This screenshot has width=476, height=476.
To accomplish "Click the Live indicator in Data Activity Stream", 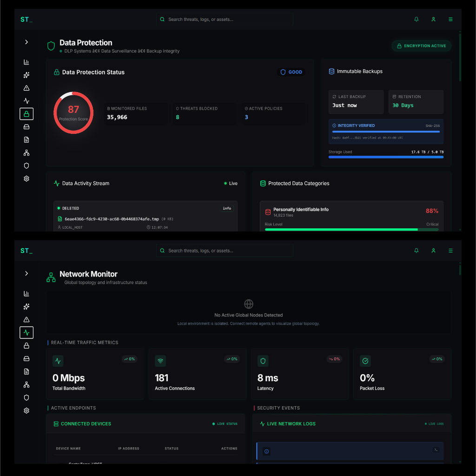I will (231, 183).
